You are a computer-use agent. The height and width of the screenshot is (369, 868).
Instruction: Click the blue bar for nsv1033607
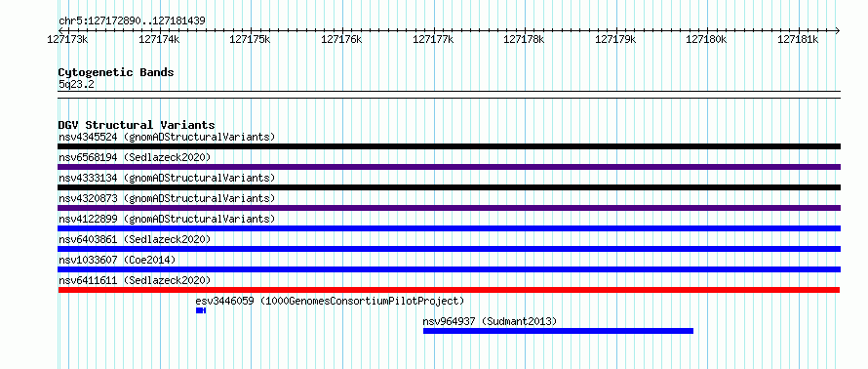(x=449, y=269)
